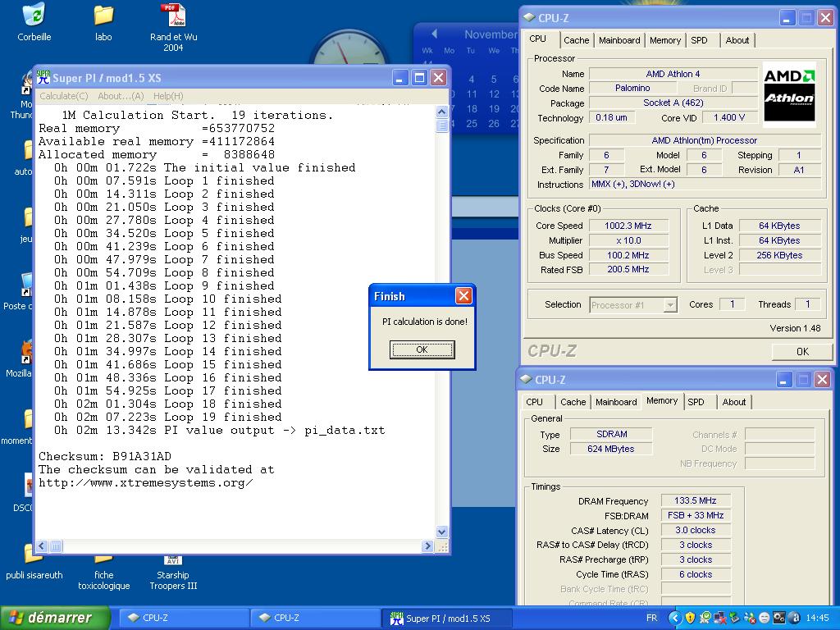Open the publi sisareuth desktop folder

tap(33, 554)
